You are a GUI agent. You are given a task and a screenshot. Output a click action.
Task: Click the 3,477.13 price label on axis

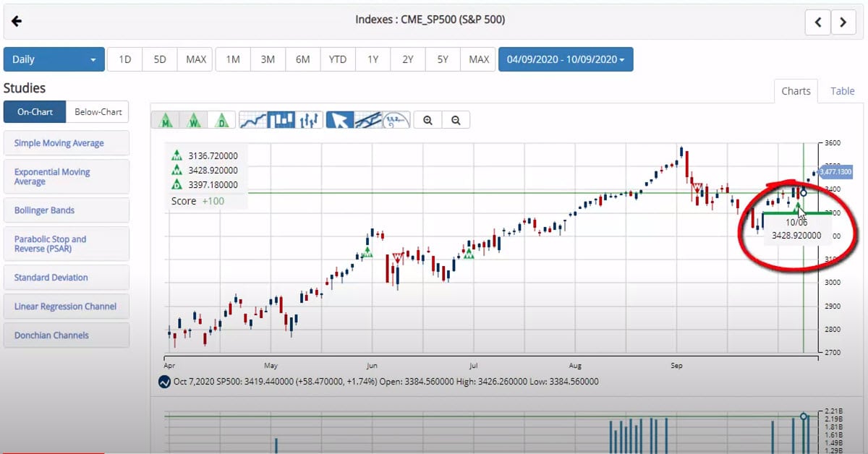coord(835,172)
